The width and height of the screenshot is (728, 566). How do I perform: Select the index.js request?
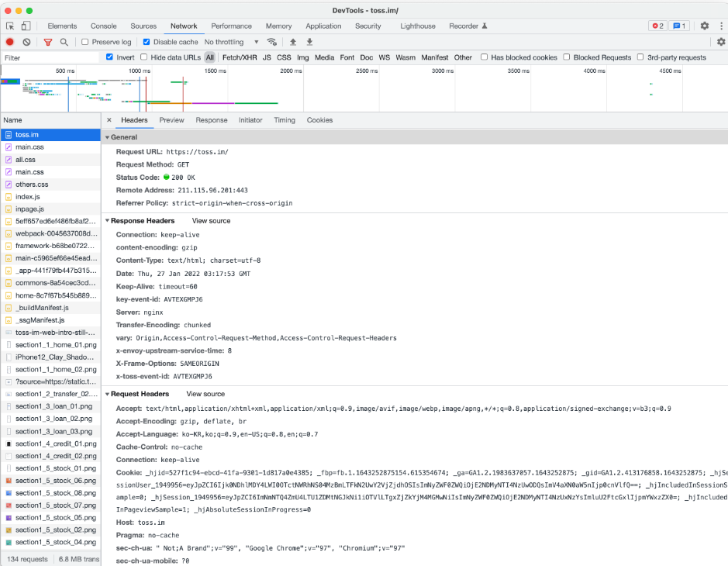50,196
